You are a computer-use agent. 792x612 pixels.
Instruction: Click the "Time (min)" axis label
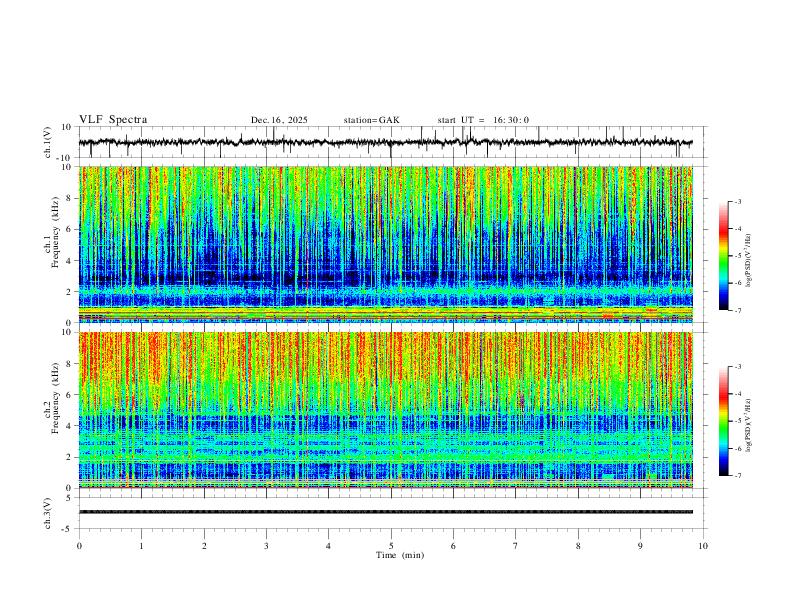click(x=400, y=555)
